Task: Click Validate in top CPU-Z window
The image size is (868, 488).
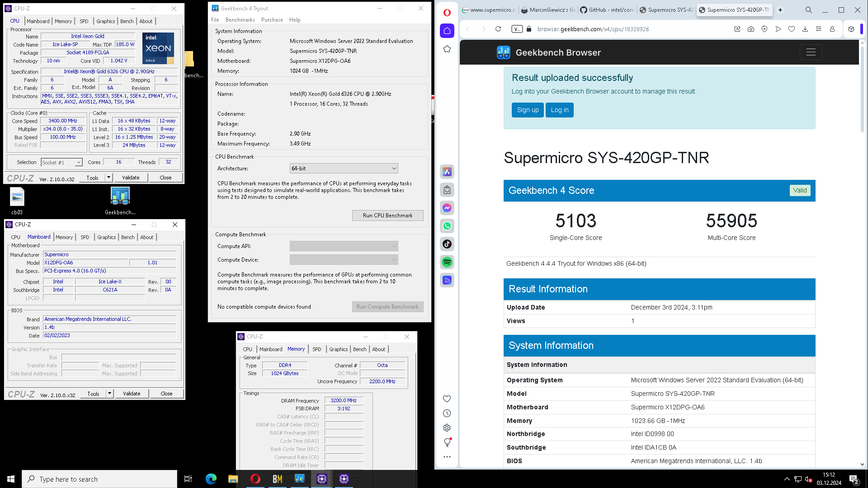Action: coord(131,178)
